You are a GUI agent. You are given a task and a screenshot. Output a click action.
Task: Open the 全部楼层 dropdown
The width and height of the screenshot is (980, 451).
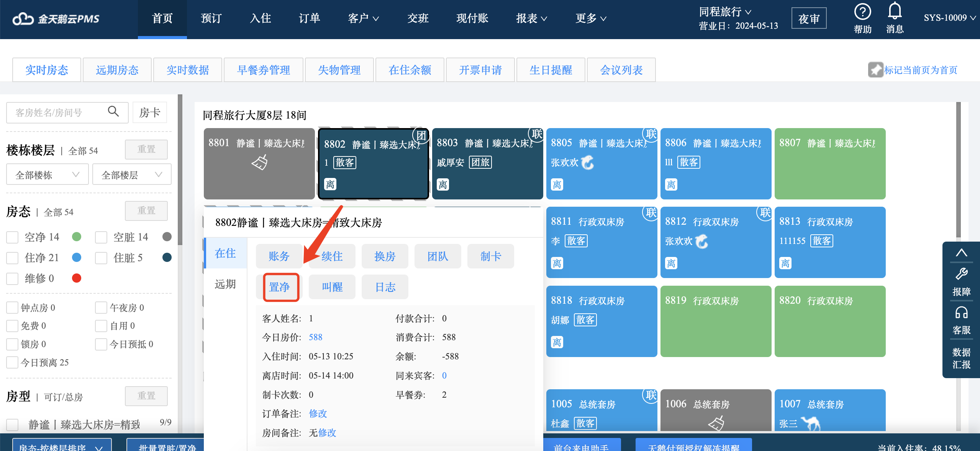[x=132, y=175]
